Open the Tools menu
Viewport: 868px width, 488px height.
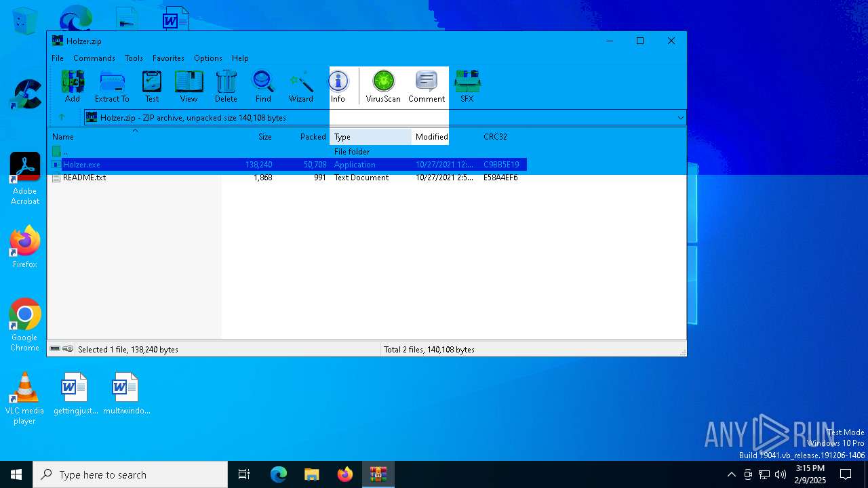(134, 58)
